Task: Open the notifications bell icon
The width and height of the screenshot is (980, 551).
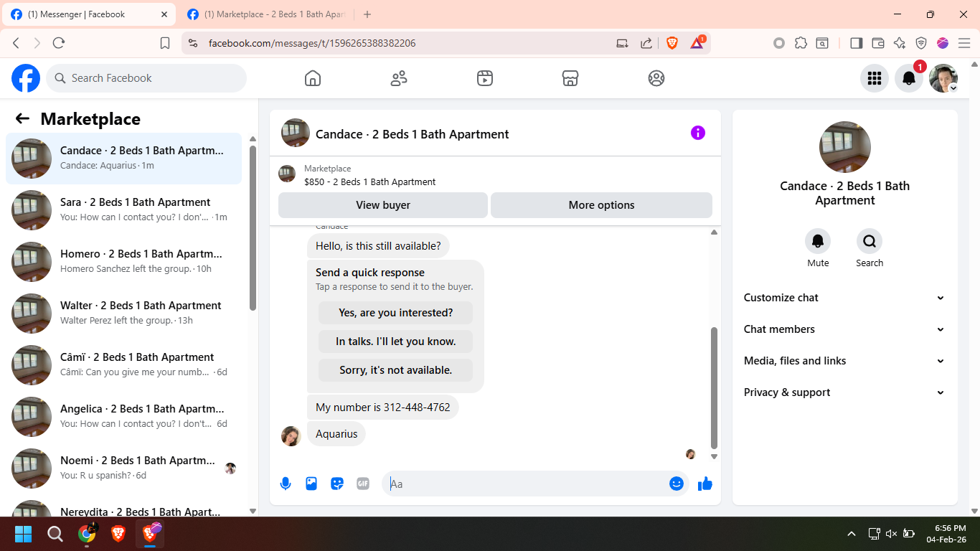Action: (x=908, y=78)
